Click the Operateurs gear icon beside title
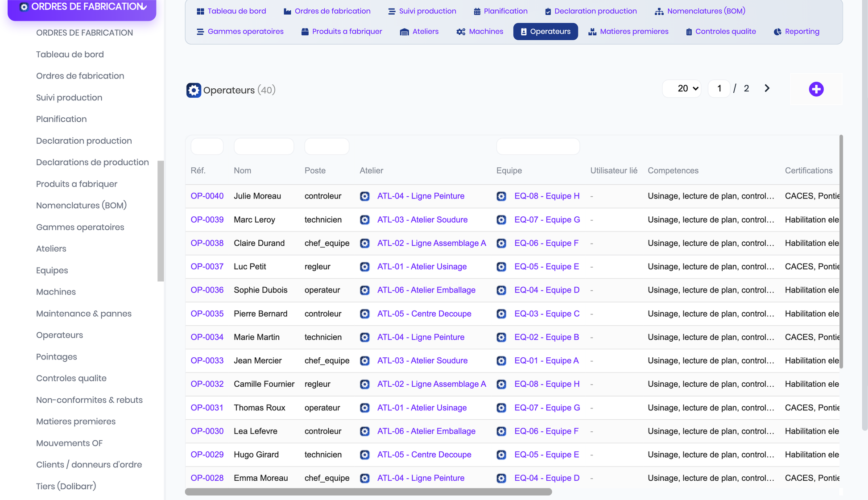The height and width of the screenshot is (500, 868). click(x=194, y=90)
